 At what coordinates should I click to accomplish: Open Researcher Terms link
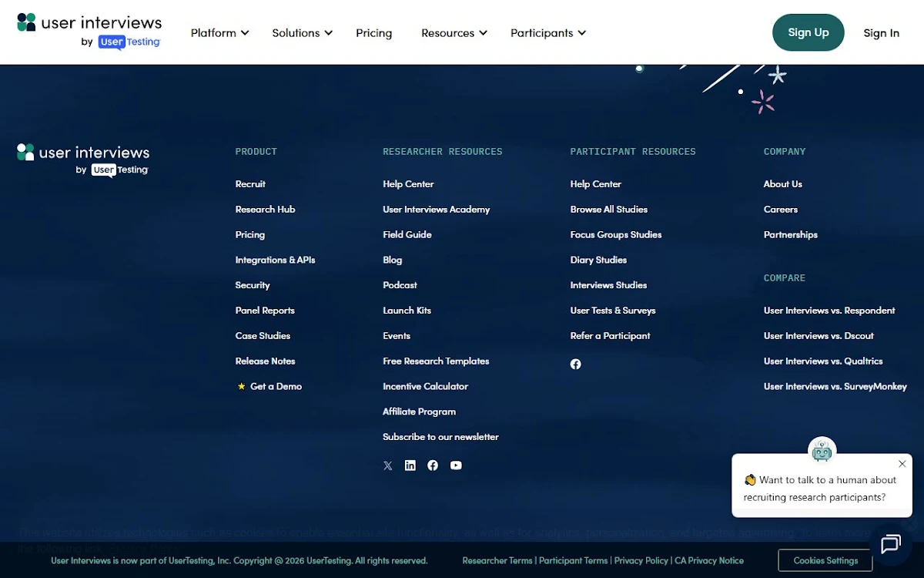coord(497,560)
